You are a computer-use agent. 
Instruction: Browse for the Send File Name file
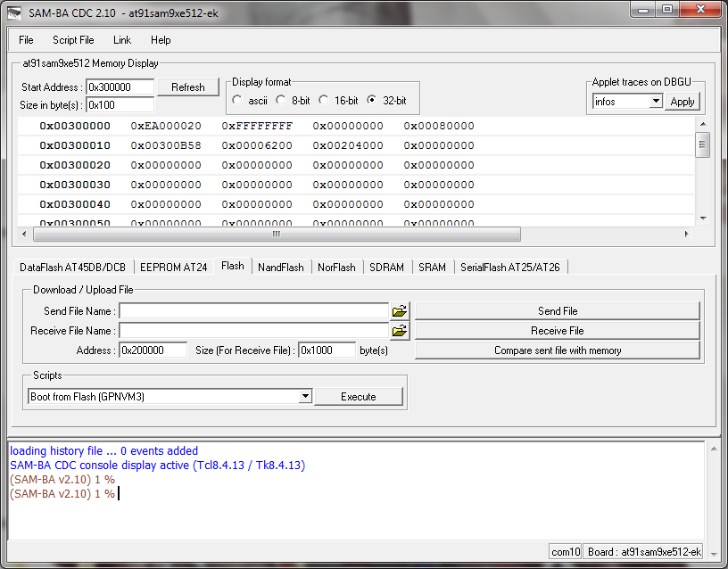pos(400,311)
